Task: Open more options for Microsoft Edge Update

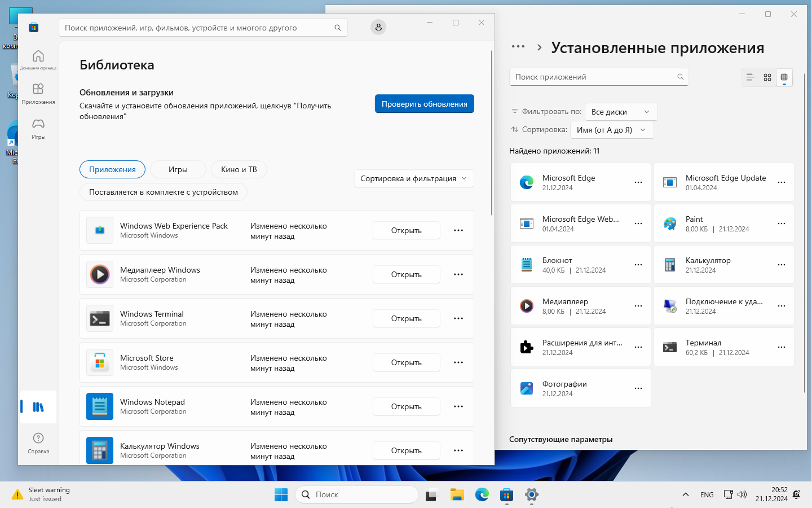Action: pyautogui.click(x=782, y=182)
